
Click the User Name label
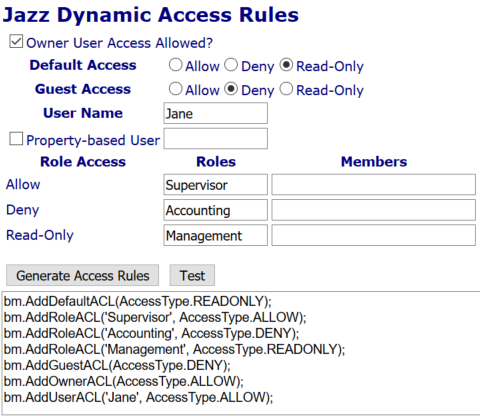[x=83, y=113]
